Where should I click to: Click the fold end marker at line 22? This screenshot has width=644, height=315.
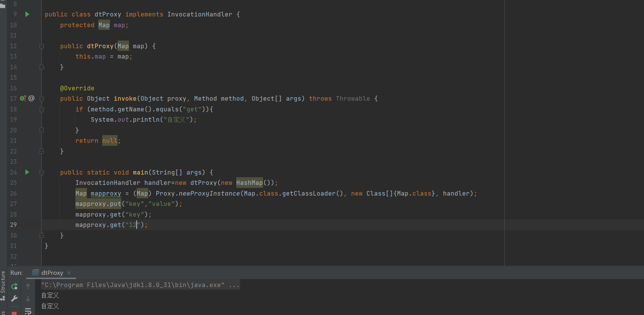click(x=42, y=151)
